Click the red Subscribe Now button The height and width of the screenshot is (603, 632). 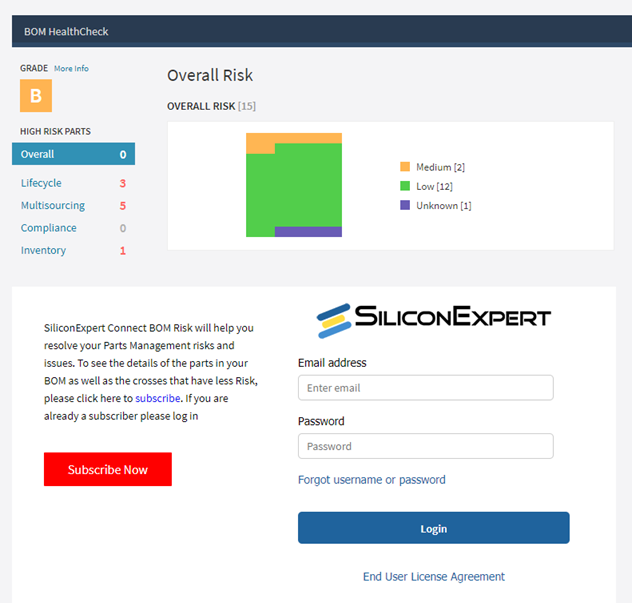coord(108,469)
